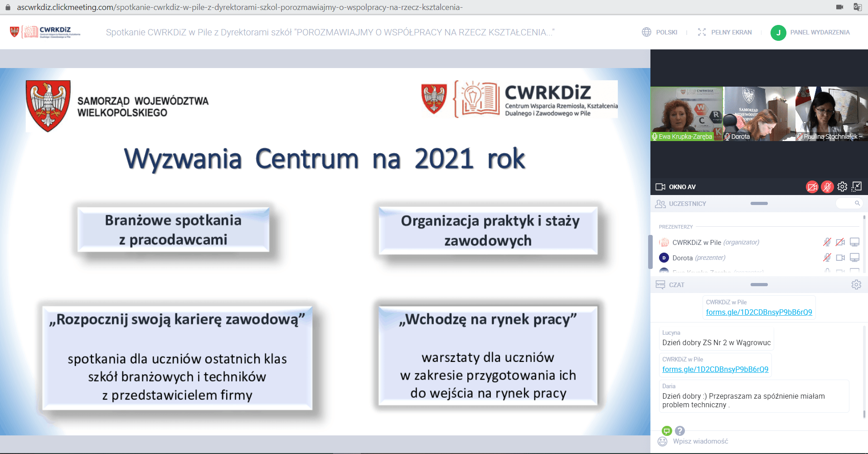Open PANEL WYDARZENIA menu
Screen dimensions: 868x454
(x=810, y=32)
